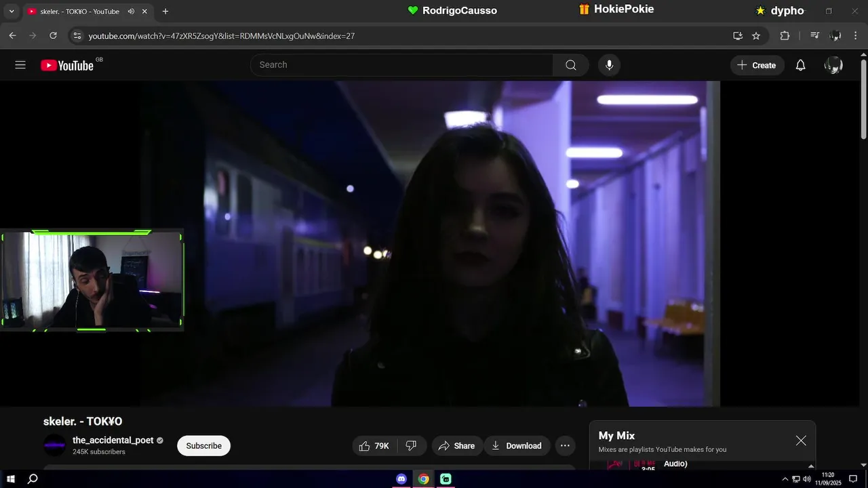Open the YouTube account avatar menu
The image size is (868, 488).
(833, 65)
